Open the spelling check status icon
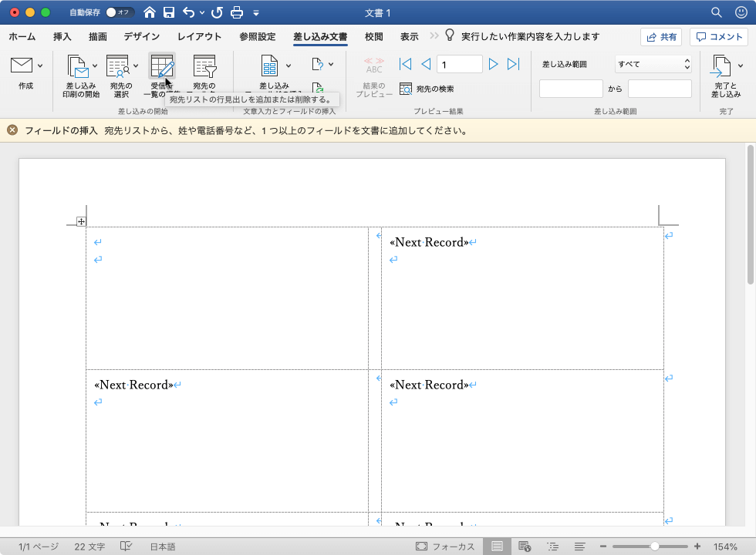Viewport: 756px width, 555px height. click(127, 547)
